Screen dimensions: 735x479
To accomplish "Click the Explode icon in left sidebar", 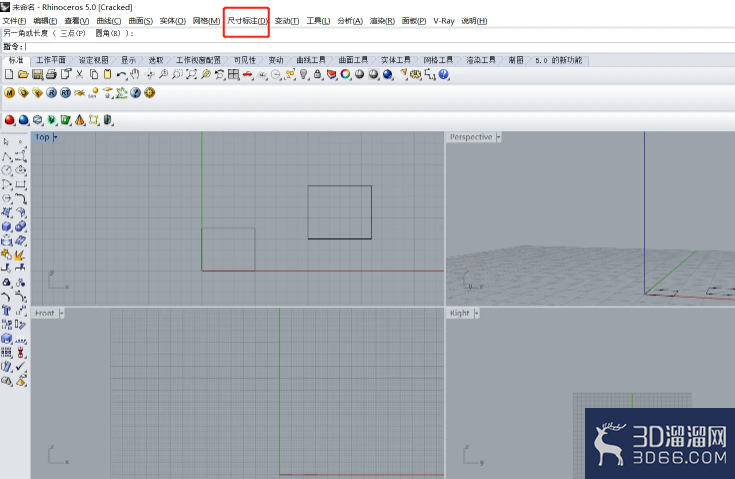I will [x=19, y=254].
